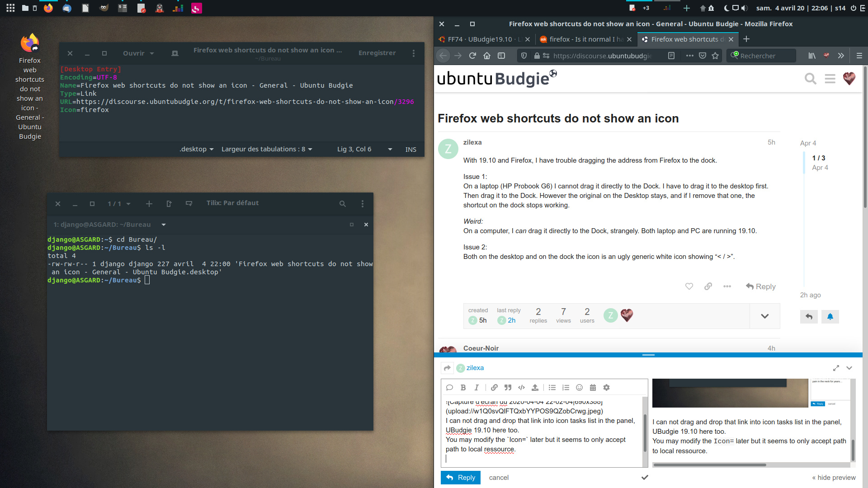Click the 2h ago timeline marker
This screenshot has width=868, height=488.
click(810, 295)
